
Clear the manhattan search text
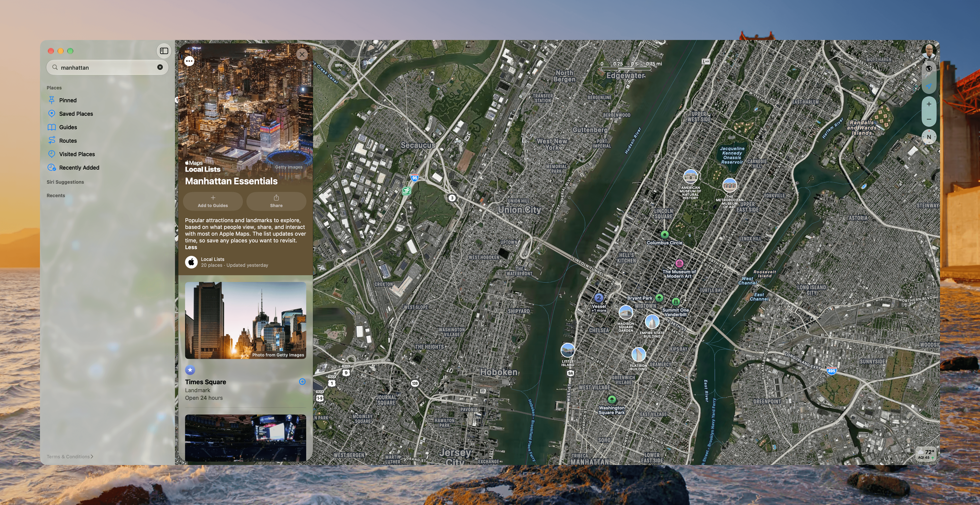click(160, 67)
